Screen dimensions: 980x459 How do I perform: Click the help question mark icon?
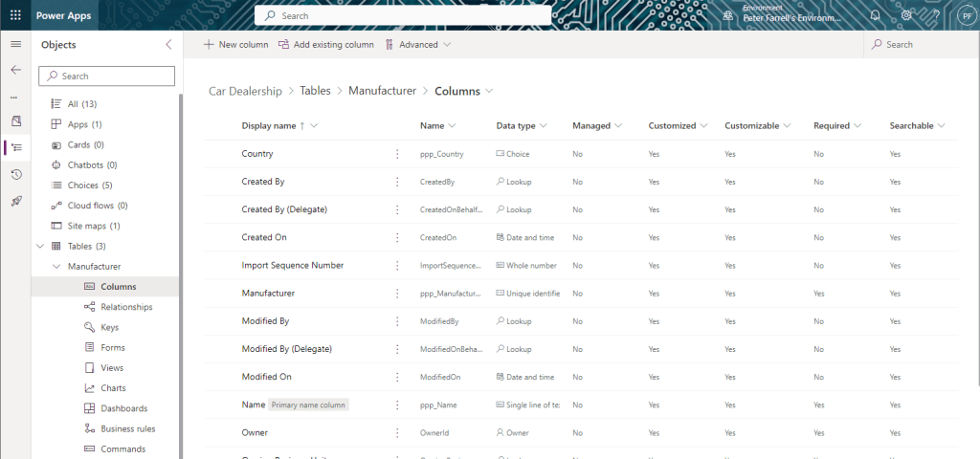coord(935,15)
